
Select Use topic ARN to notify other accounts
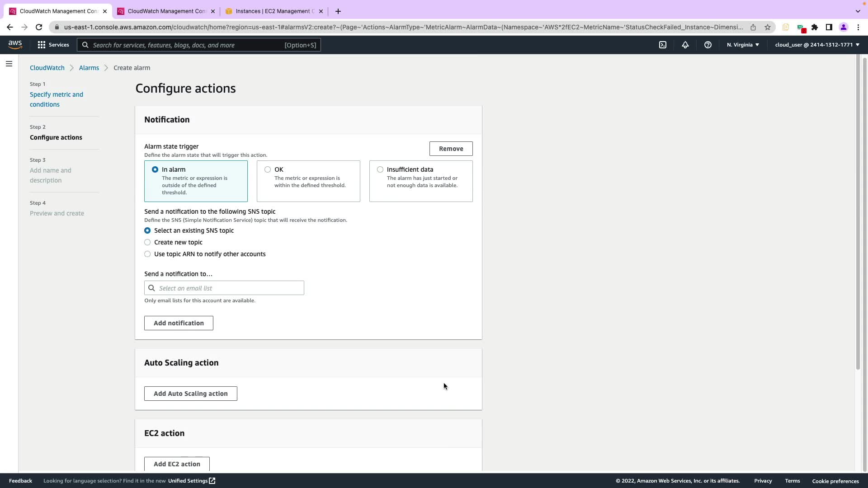point(147,254)
